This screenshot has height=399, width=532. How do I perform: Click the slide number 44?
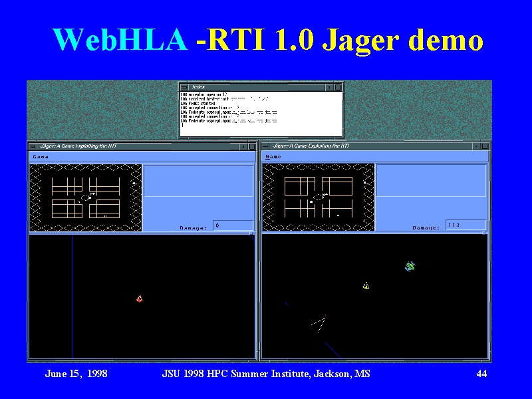tap(481, 374)
